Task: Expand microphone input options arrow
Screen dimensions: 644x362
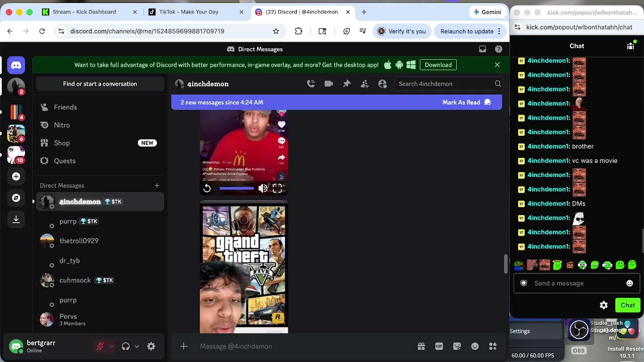Action: click(x=111, y=346)
